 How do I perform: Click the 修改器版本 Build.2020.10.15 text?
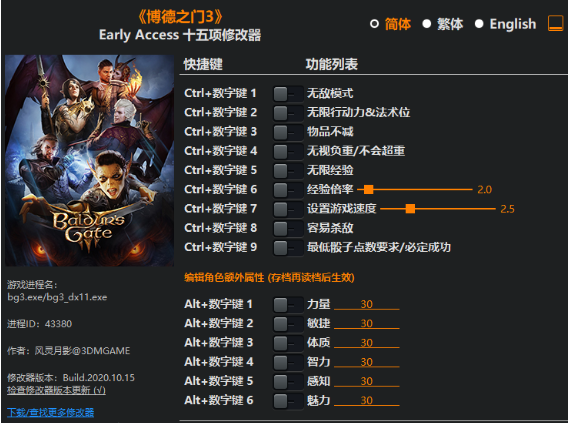(x=71, y=378)
